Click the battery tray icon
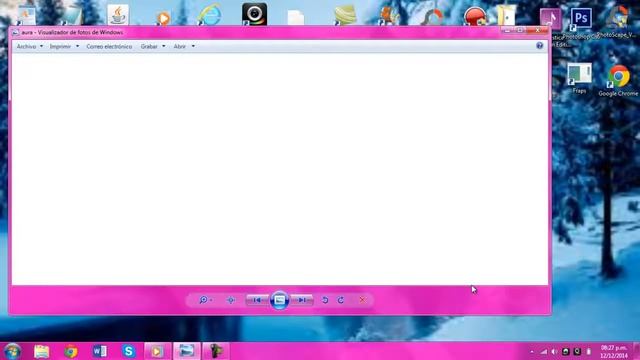The width and height of the screenshot is (640, 360). pyautogui.click(x=589, y=351)
